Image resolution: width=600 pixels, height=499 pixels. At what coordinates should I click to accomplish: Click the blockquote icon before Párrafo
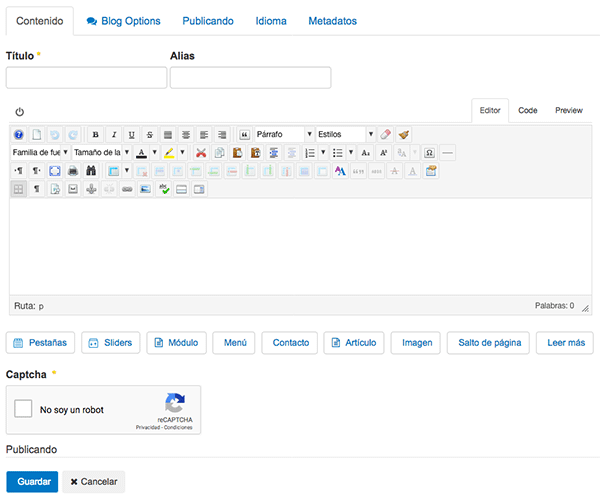click(x=243, y=134)
